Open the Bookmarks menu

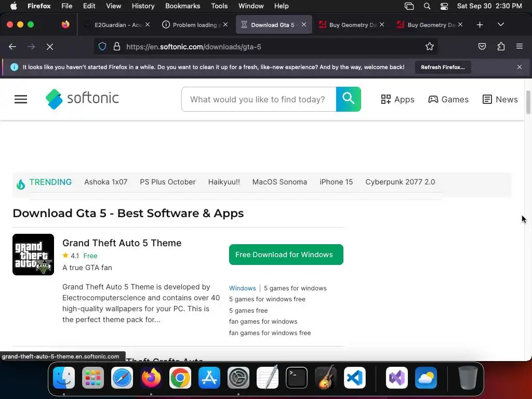click(182, 6)
